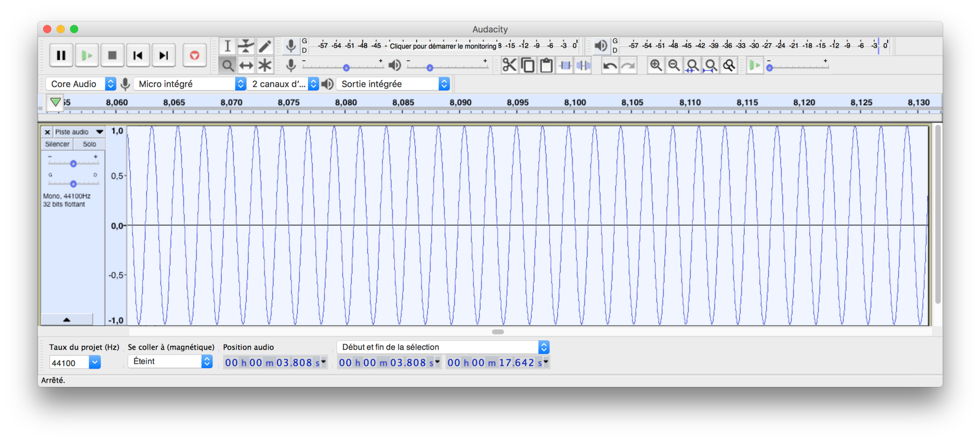980x441 pixels.
Task: Click the Copy icon
Action: tap(528, 65)
